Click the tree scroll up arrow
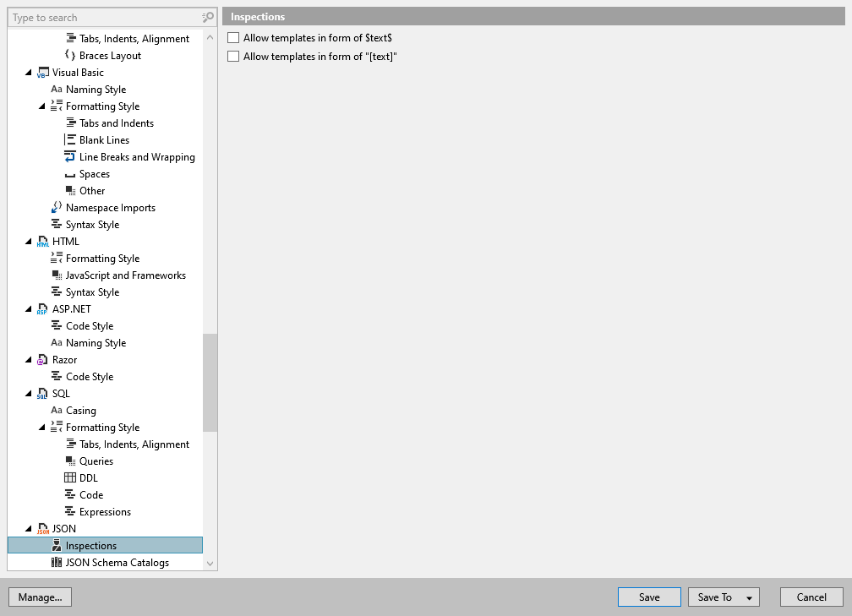This screenshot has width=852, height=616. point(210,37)
